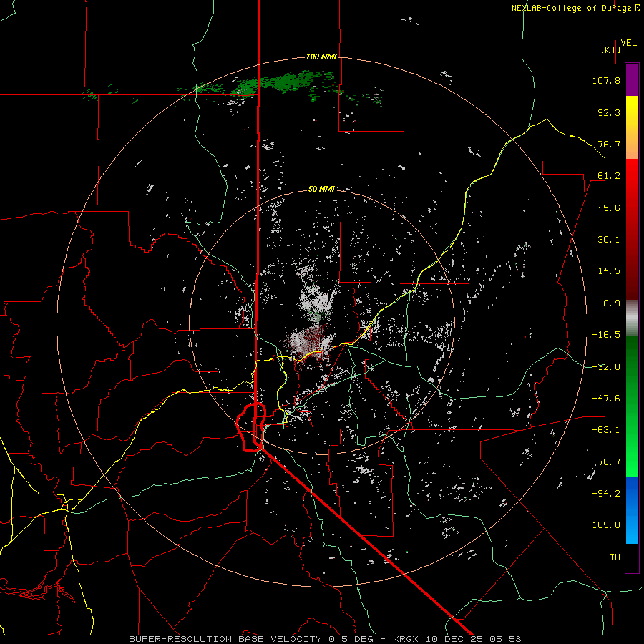Image resolution: width=644 pixels, height=644 pixels.
Task: Select the 45.6 scale value
Action: coord(609,208)
